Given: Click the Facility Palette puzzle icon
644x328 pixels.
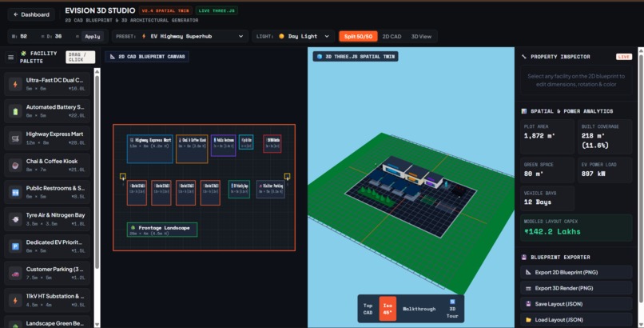Looking at the screenshot, I should pos(23,54).
